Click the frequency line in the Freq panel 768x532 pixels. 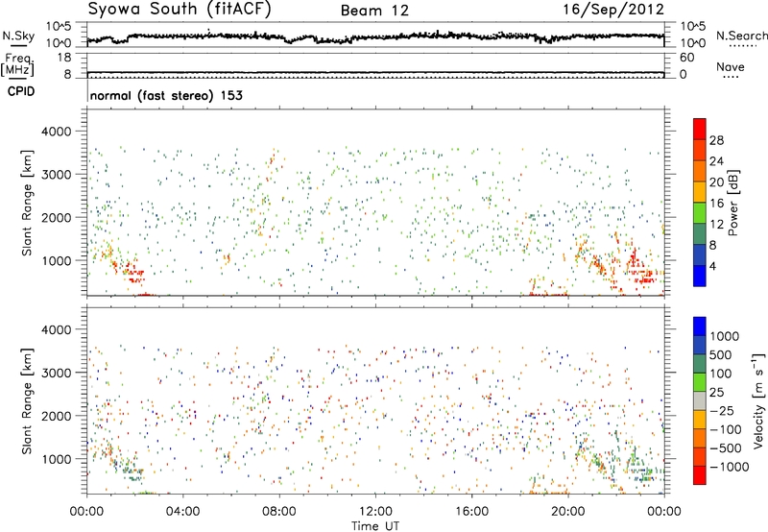pos(375,73)
